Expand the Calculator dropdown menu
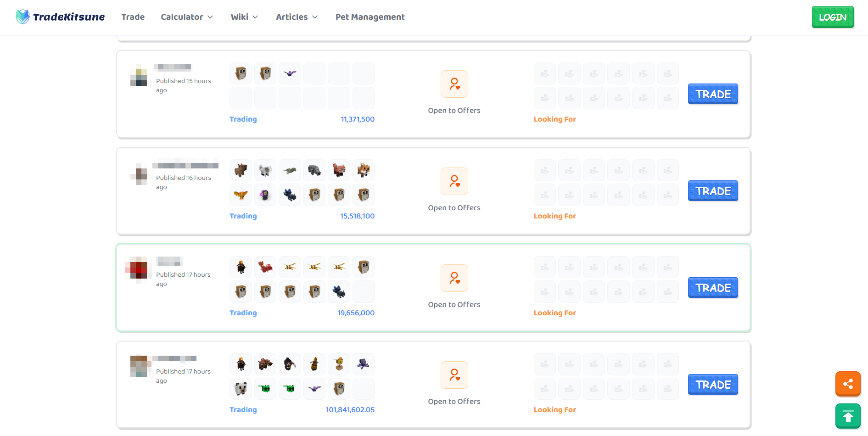Screen dimensions: 868x436 coord(187,17)
